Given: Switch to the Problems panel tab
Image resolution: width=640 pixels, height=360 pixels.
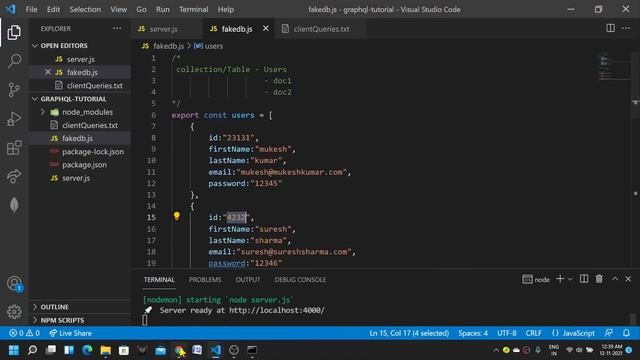Looking at the screenshot, I should pyautogui.click(x=205, y=280).
